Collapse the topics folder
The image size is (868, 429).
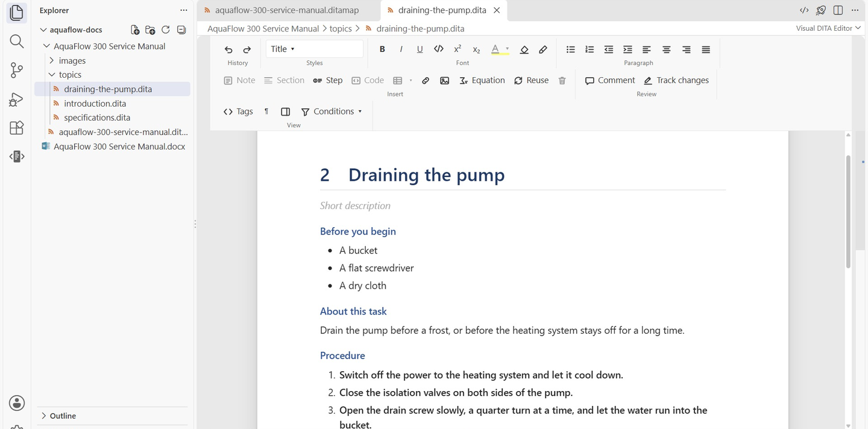[52, 75]
